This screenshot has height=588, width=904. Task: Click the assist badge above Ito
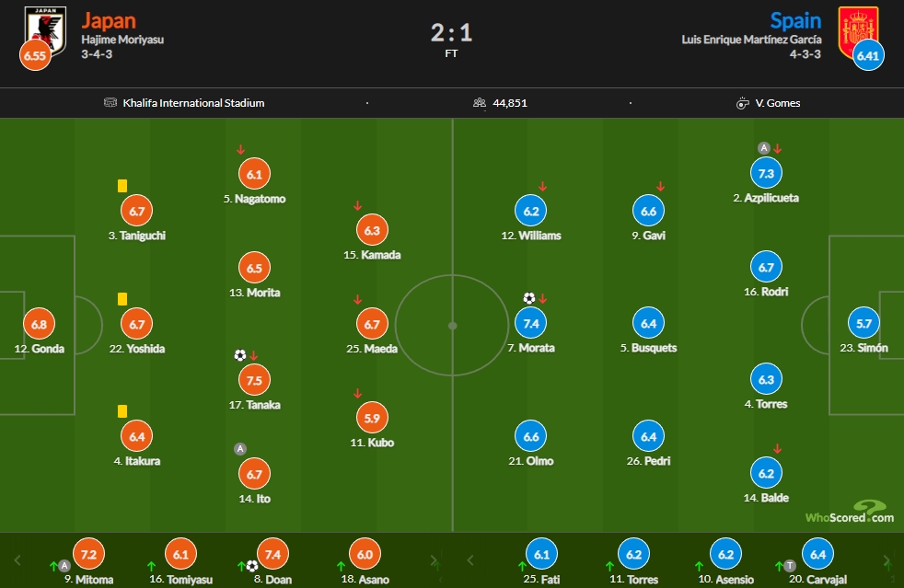(x=240, y=448)
